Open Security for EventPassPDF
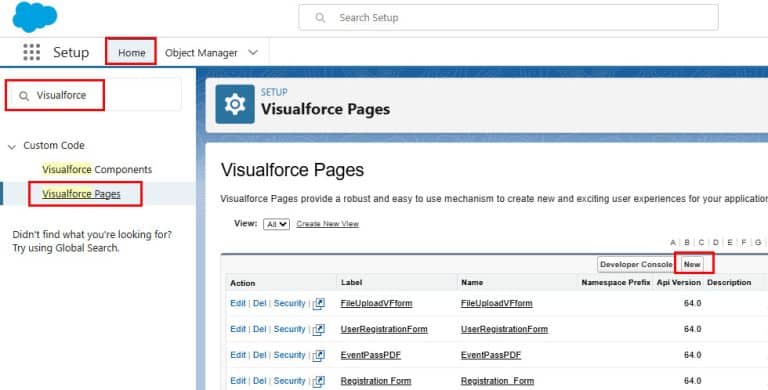 289,355
